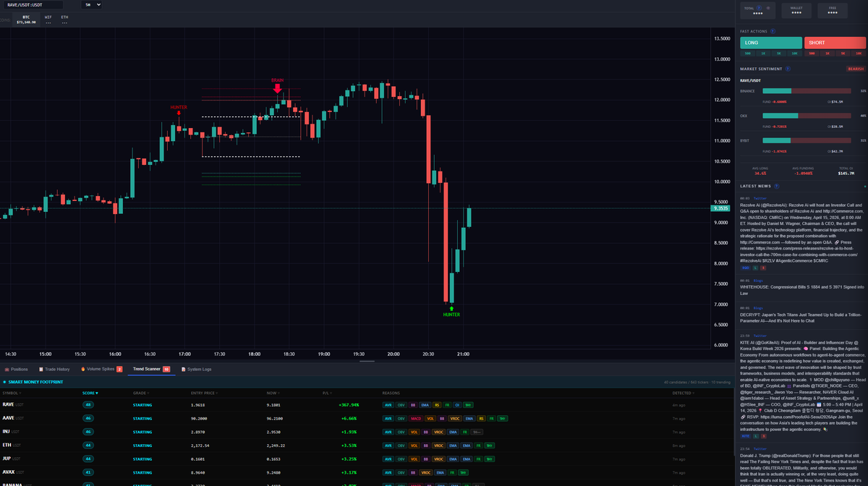Sort table by ENTRY PRICE column
The width and height of the screenshot is (868, 486).
(x=203, y=393)
